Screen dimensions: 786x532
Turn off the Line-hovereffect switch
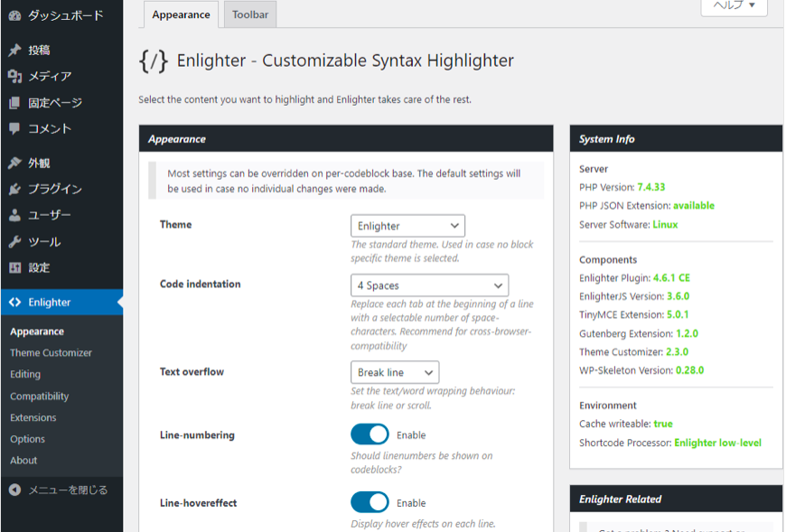point(370,502)
